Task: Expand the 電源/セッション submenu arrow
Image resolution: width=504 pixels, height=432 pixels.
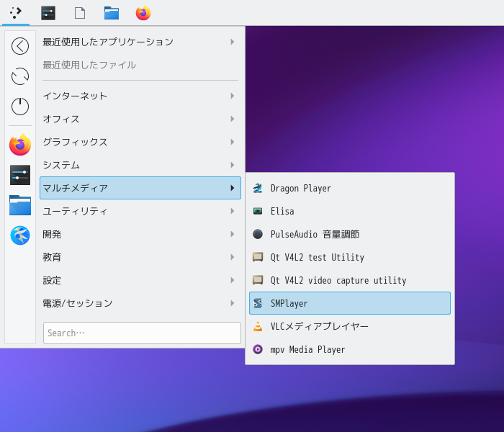Action: coord(233,303)
